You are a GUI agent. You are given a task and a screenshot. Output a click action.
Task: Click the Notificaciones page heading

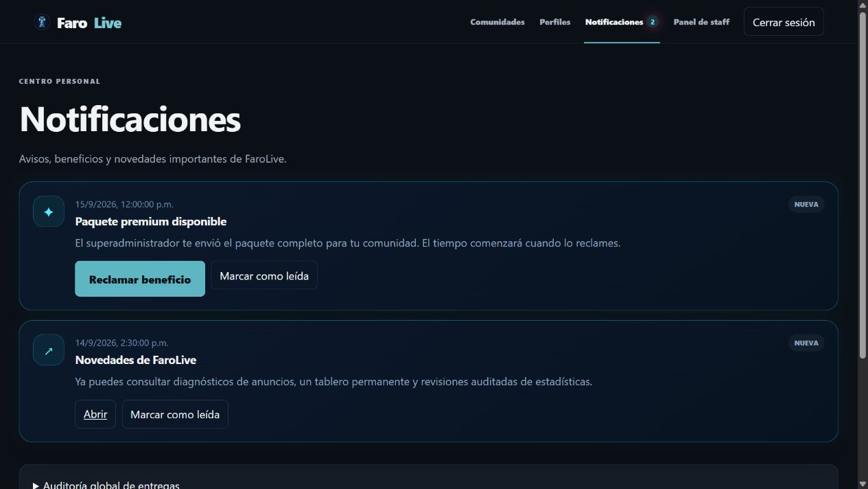(x=130, y=119)
